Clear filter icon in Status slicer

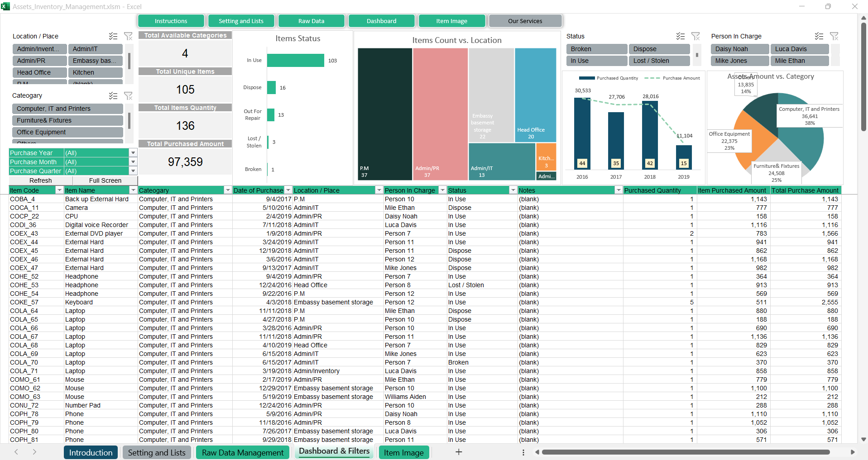coord(695,36)
